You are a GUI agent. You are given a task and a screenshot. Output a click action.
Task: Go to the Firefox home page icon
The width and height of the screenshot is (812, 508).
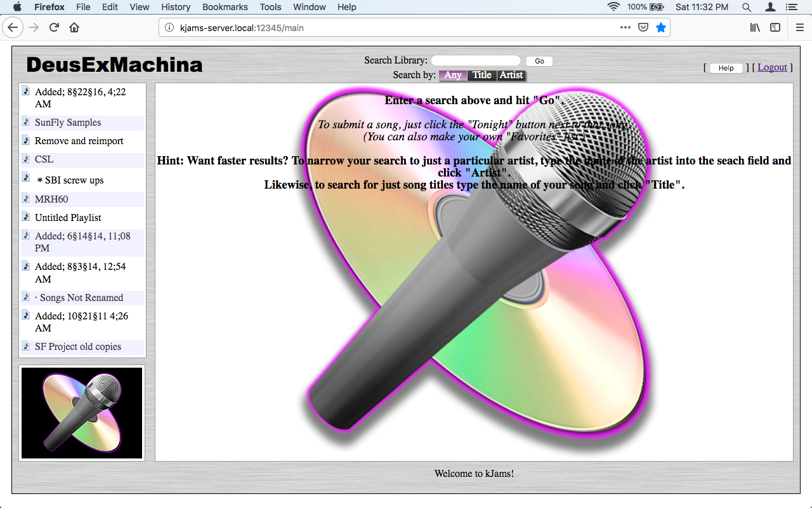pos(74,27)
